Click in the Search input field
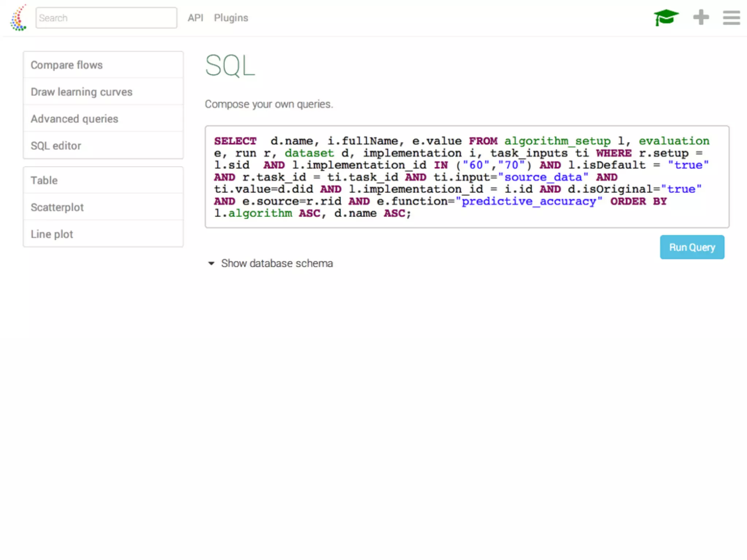 point(106,18)
